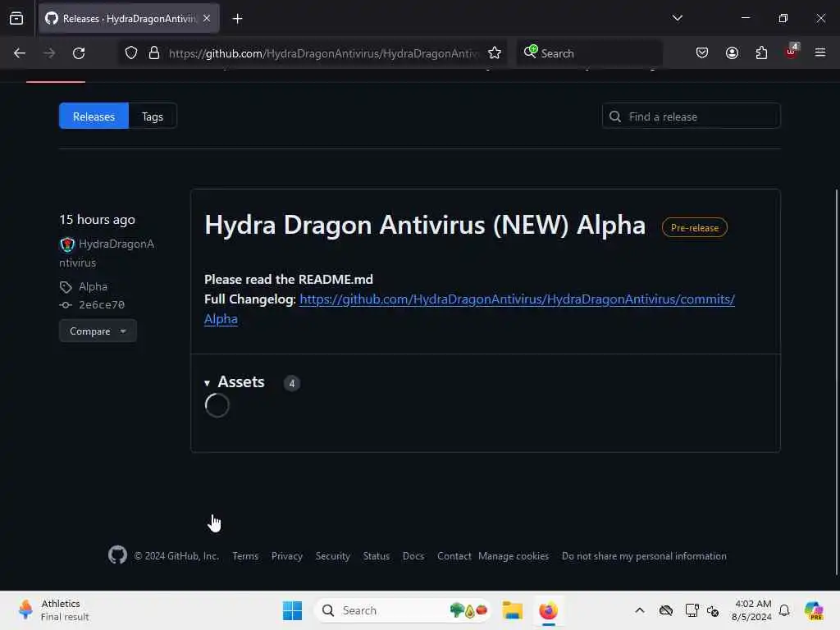Open the HydraDragonAntivirus author link
840x630 pixels.
tap(107, 253)
